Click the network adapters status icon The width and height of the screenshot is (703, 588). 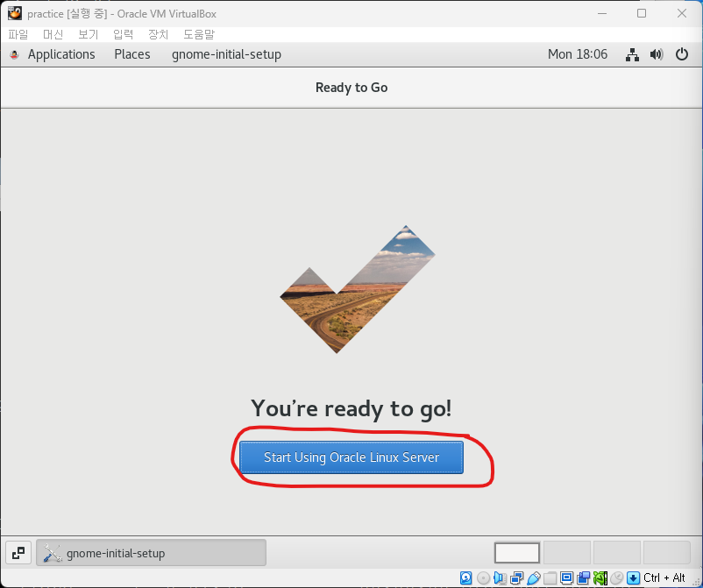tap(516, 577)
